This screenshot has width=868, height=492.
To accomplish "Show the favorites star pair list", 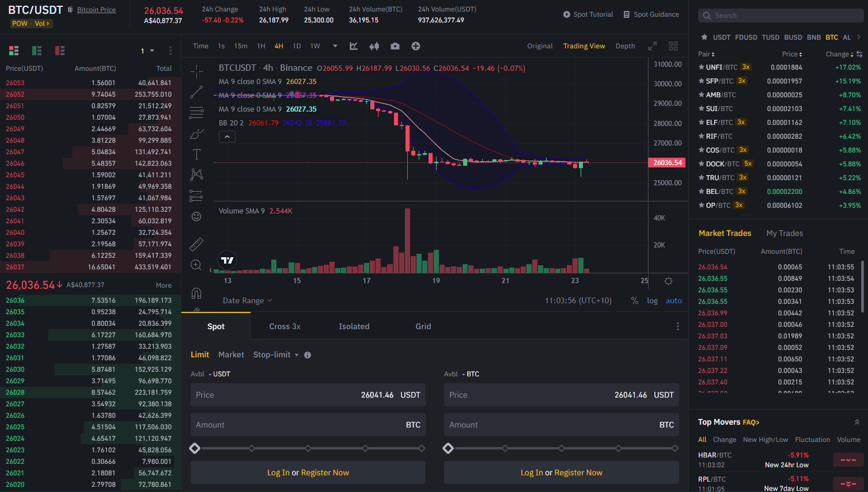I will 704,37.
